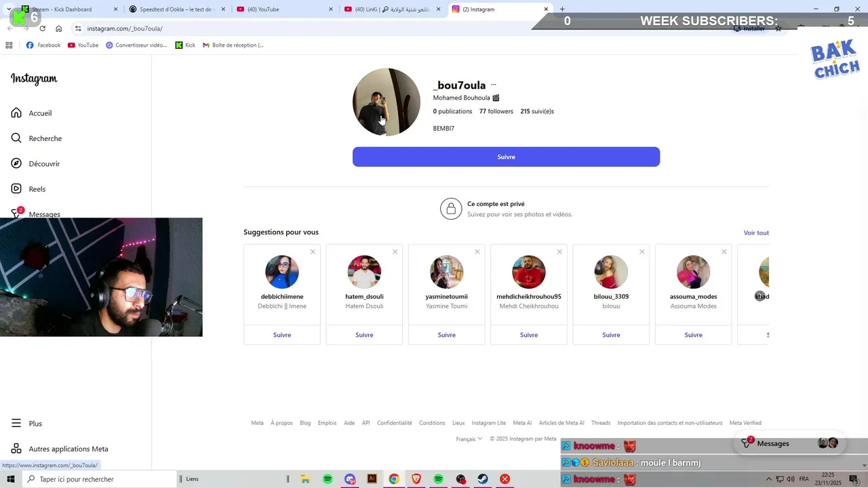
Task: Open Kick bookmark
Action: pos(185,45)
